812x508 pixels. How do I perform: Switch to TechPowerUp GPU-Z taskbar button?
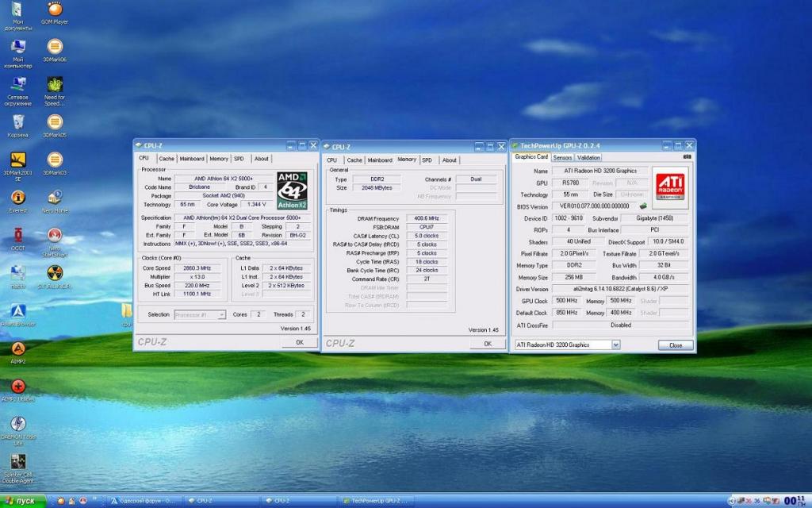click(x=377, y=502)
